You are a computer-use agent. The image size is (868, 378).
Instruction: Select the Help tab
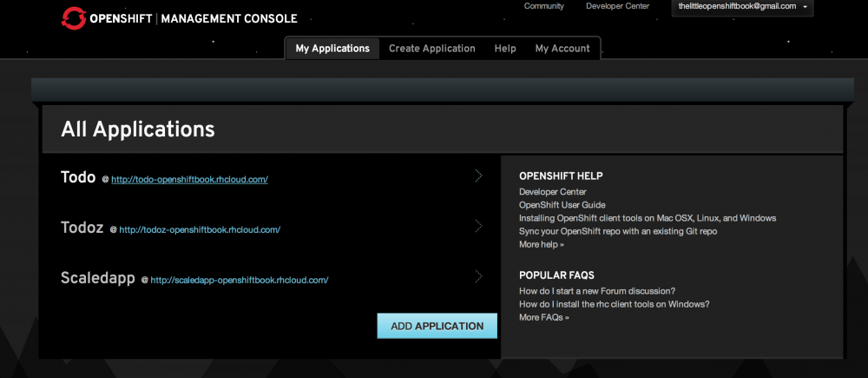[505, 49]
